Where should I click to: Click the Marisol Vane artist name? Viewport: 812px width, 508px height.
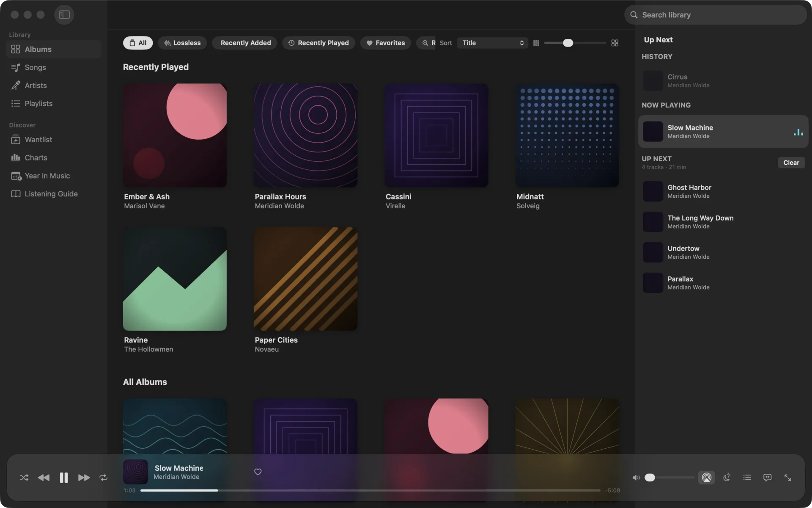[144, 206]
